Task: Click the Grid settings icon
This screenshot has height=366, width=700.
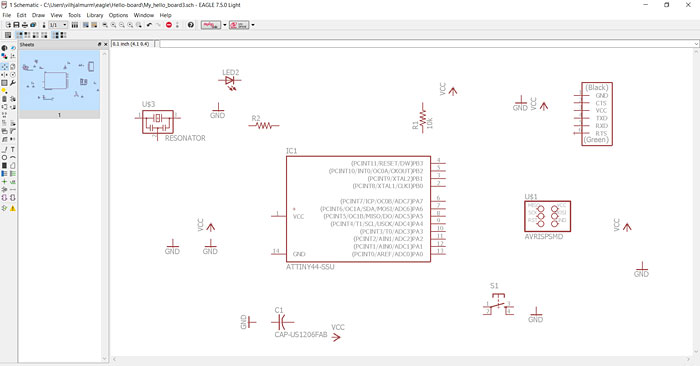Action: point(8,35)
